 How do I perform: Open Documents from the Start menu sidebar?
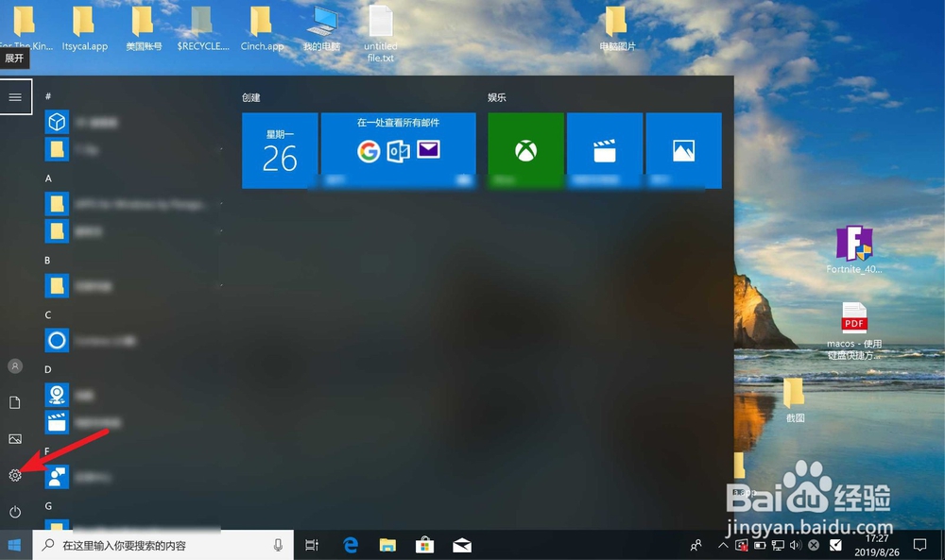pyautogui.click(x=15, y=402)
